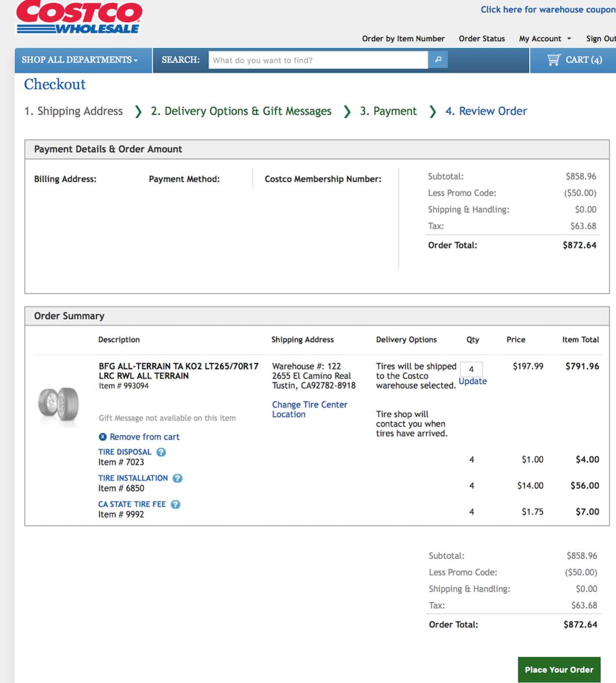Go back to step 3 Payment
This screenshot has height=683, width=616.
[x=388, y=111]
